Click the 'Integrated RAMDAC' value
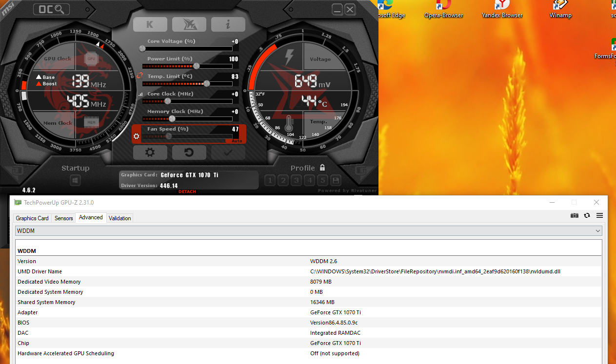The height and width of the screenshot is (364, 616). (x=335, y=333)
